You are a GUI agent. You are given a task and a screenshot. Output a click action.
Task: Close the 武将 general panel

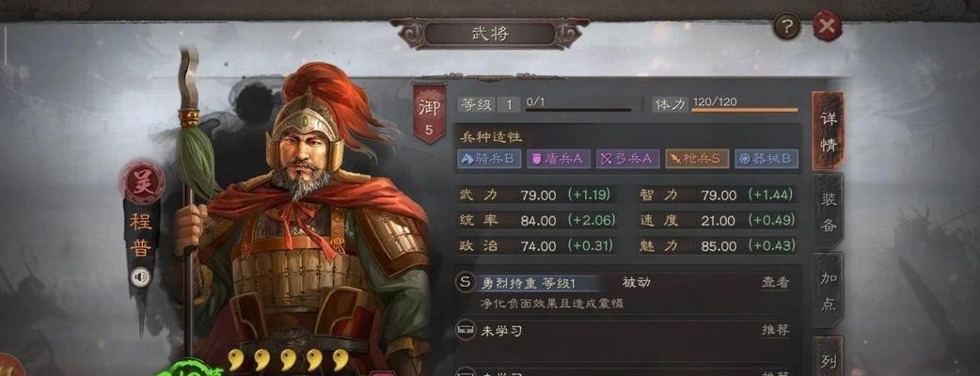coord(827,26)
